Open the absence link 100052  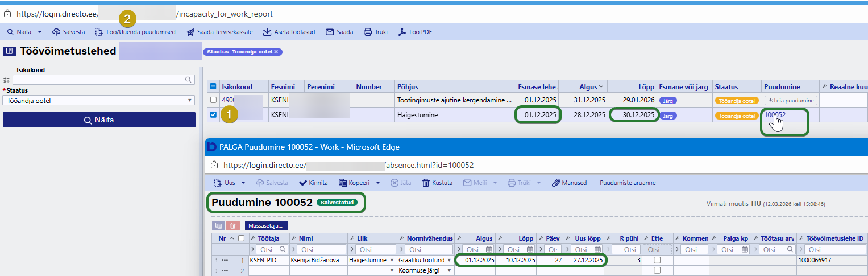pyautogui.click(x=775, y=115)
